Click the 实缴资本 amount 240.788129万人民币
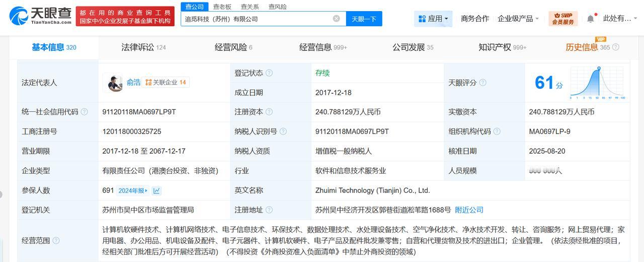 [x=562, y=112]
